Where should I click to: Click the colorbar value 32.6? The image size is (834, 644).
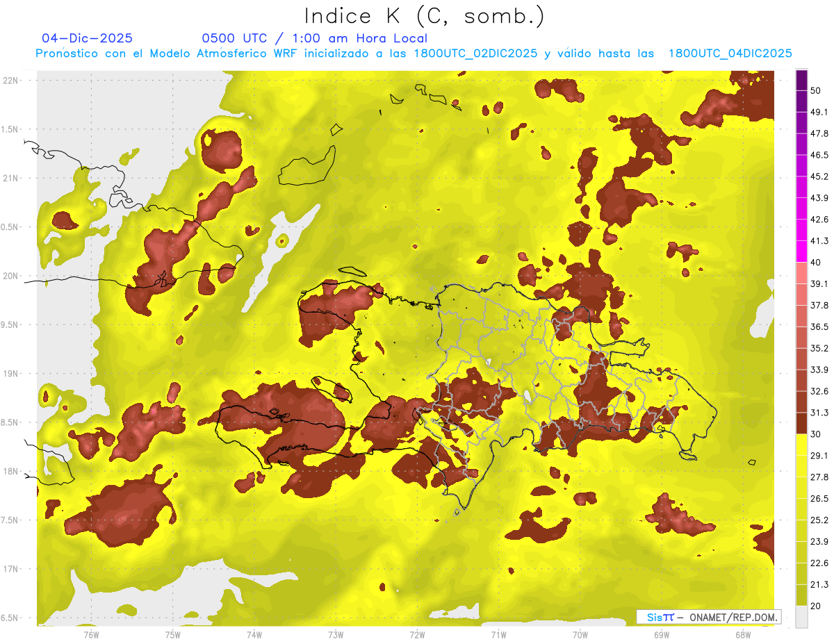point(819,391)
